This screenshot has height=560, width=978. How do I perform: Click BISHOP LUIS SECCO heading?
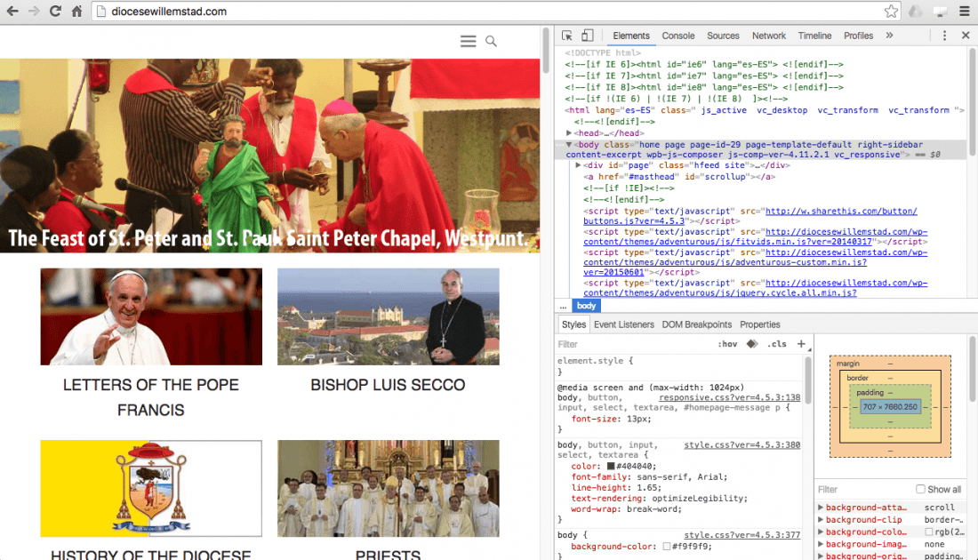click(388, 385)
